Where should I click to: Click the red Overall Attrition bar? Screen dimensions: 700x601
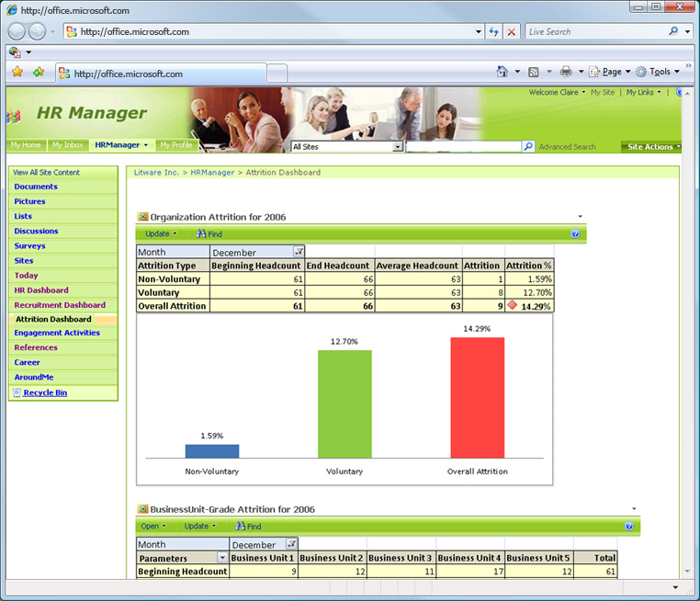point(477,397)
